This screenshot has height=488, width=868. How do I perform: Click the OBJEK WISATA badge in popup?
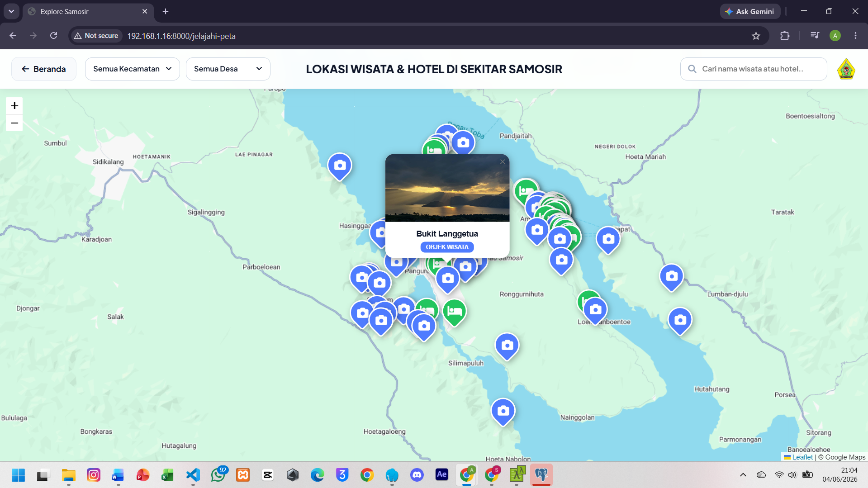(447, 247)
